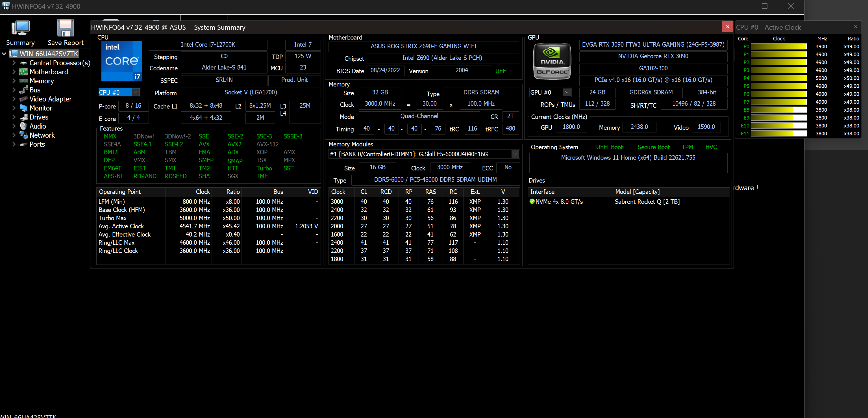Open the CPU #0 selector dropdown
The image size is (868, 418).
135,92
